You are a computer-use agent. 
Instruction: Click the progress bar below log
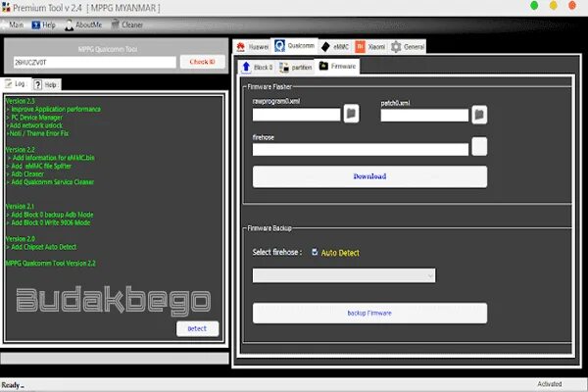pos(115,359)
